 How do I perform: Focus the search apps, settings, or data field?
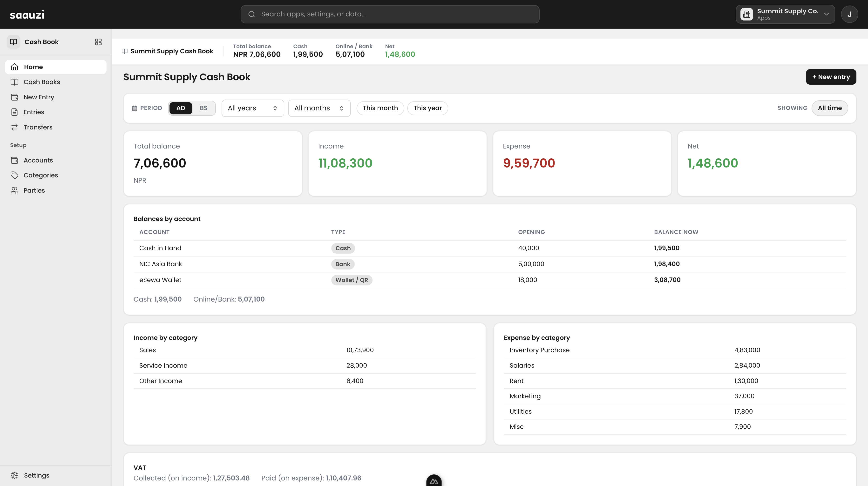pos(390,14)
